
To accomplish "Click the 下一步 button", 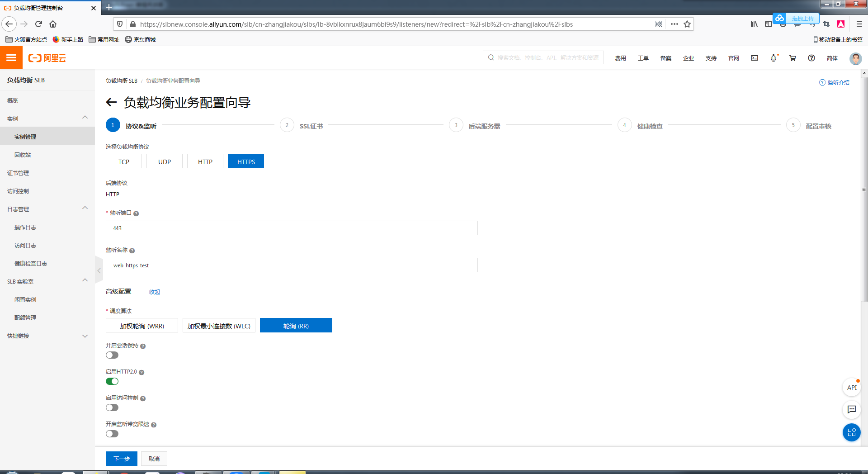I will pos(121,459).
